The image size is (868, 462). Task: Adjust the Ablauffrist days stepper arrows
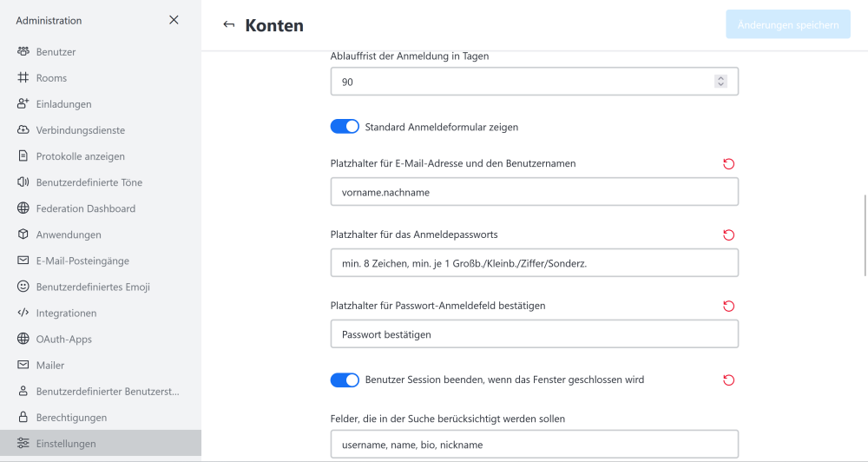tap(720, 82)
